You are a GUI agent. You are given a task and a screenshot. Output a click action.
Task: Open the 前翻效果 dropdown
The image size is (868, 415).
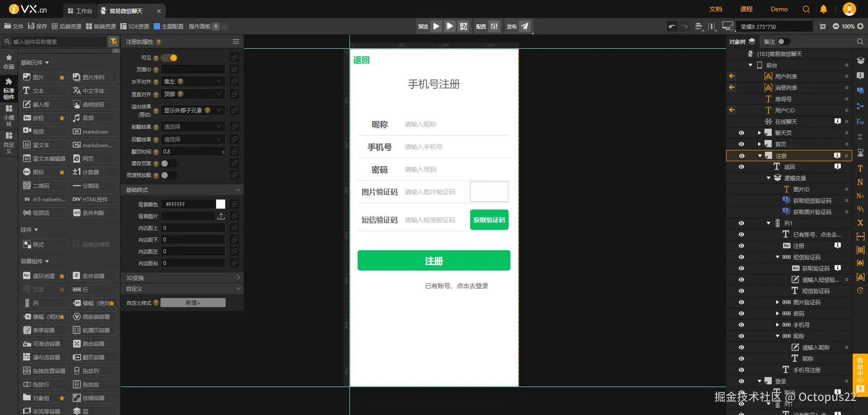(x=193, y=127)
